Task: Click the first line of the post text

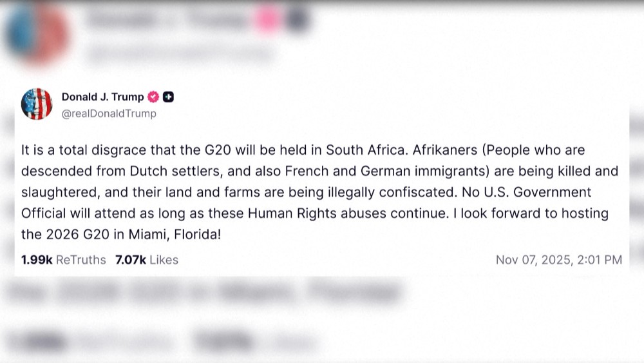Action: point(303,151)
